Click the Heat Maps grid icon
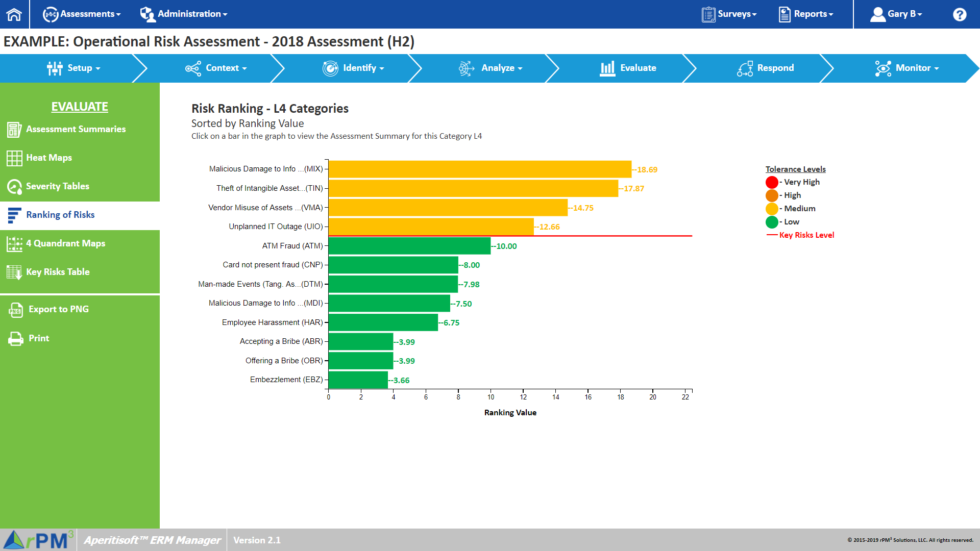Viewport: 980px width, 551px height. tap(14, 158)
